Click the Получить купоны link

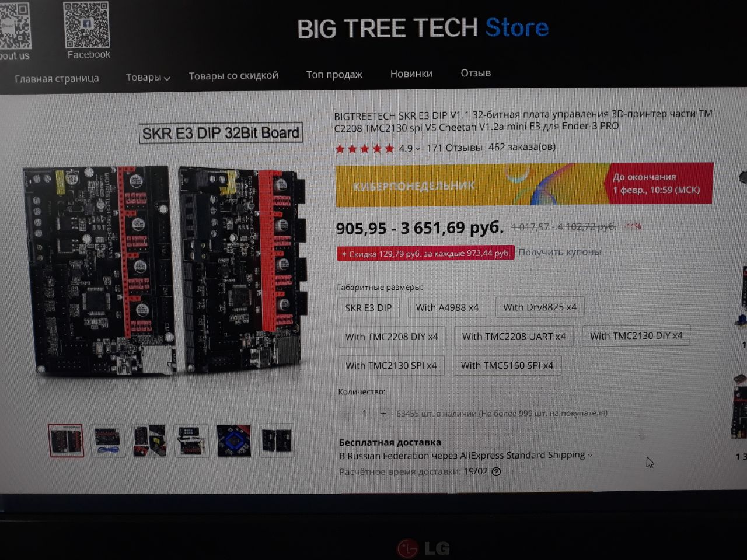(559, 252)
